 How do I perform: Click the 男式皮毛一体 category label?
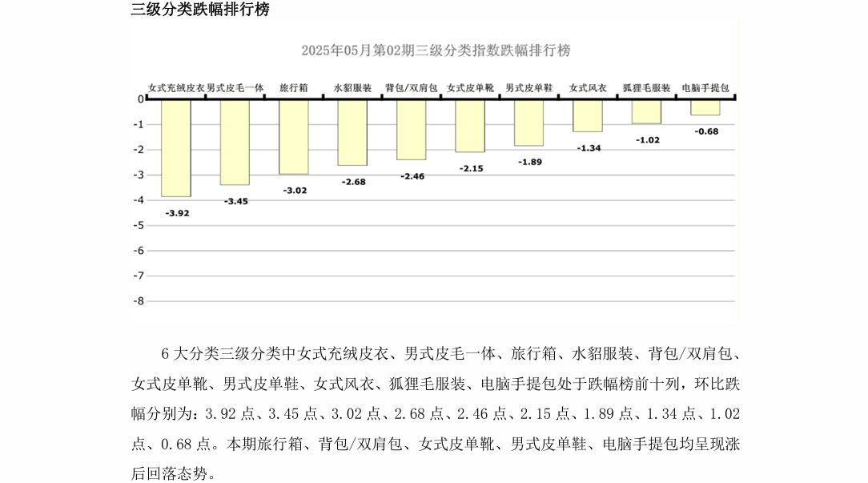point(235,88)
